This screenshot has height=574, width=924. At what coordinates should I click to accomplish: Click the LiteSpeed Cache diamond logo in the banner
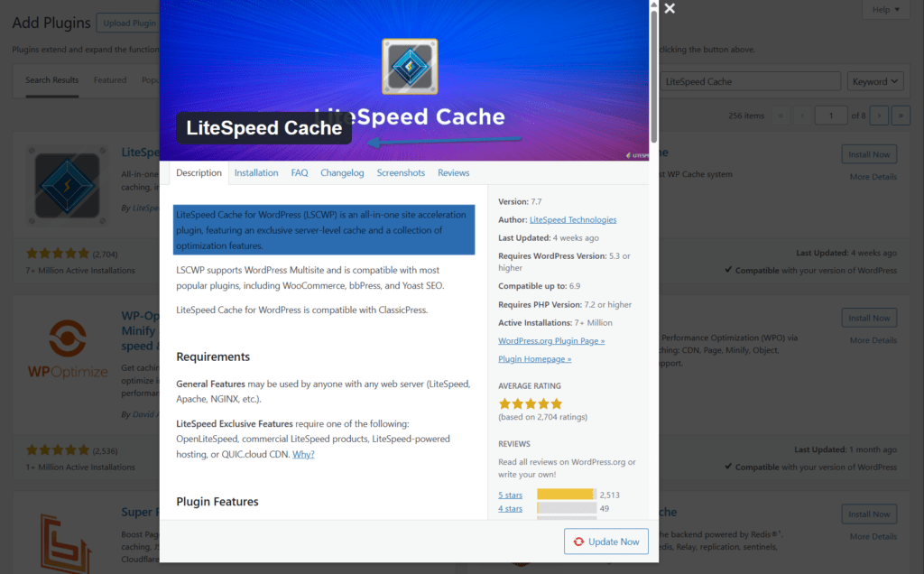[410, 66]
